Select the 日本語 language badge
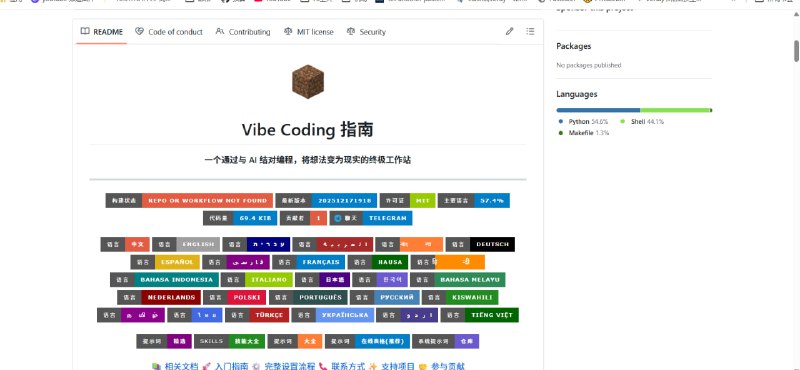 coord(322,280)
